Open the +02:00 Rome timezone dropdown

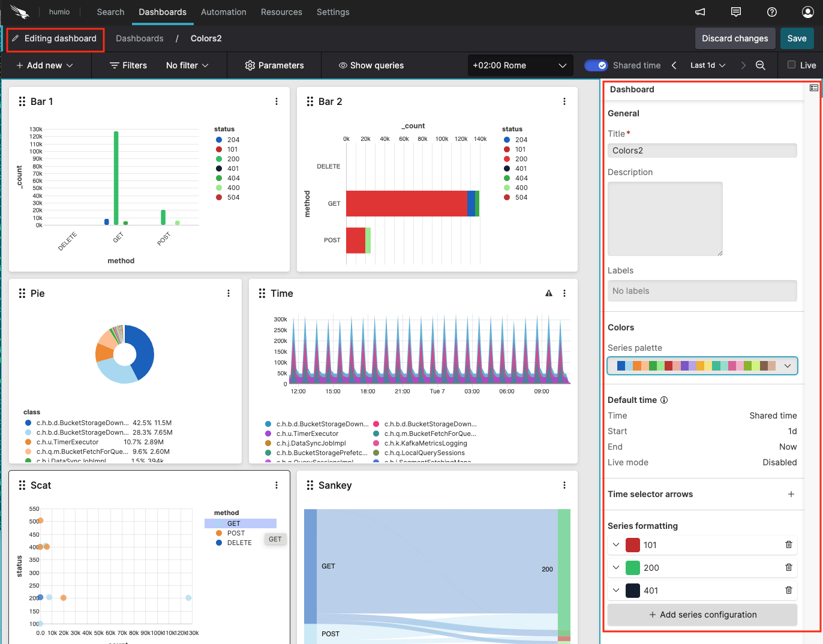pyautogui.click(x=519, y=65)
